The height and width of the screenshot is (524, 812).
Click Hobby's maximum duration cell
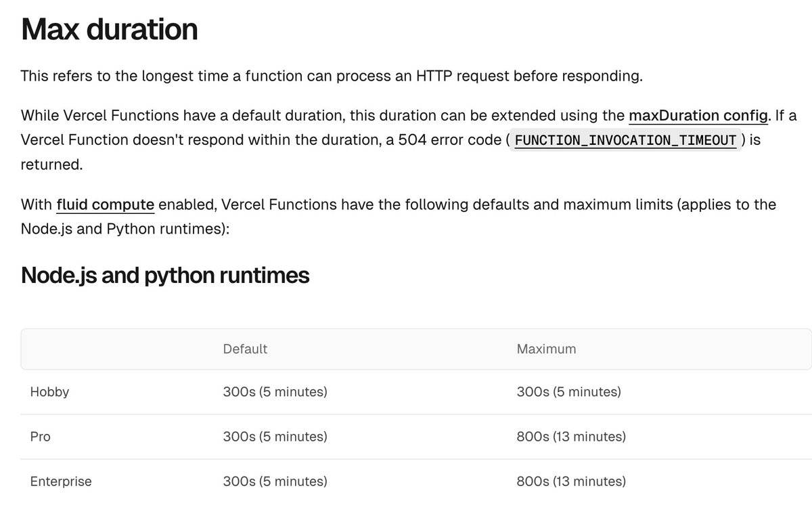(568, 392)
